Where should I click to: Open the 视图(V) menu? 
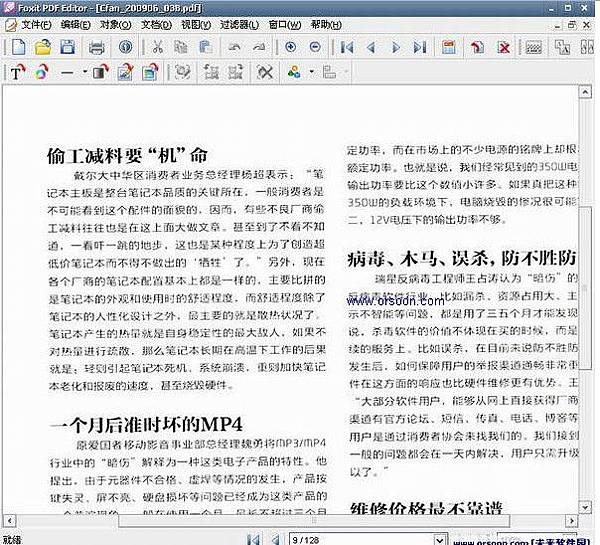pos(196,25)
